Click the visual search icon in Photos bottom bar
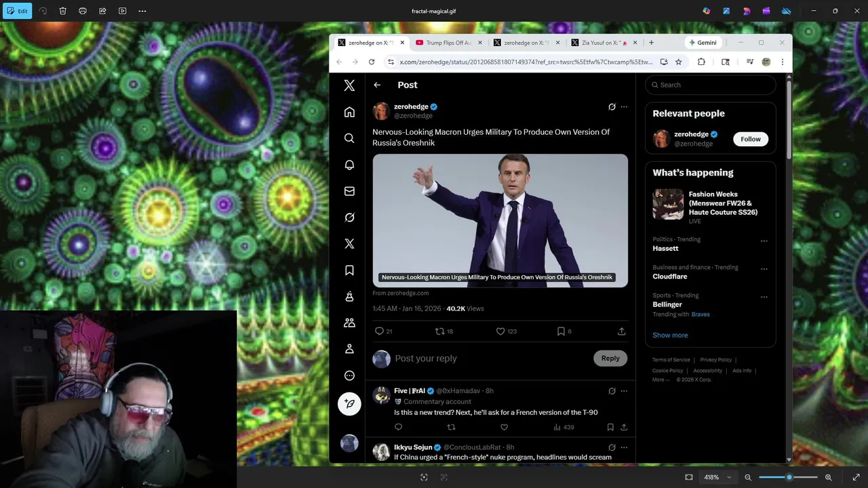This screenshot has width=868, height=488. coord(424,477)
